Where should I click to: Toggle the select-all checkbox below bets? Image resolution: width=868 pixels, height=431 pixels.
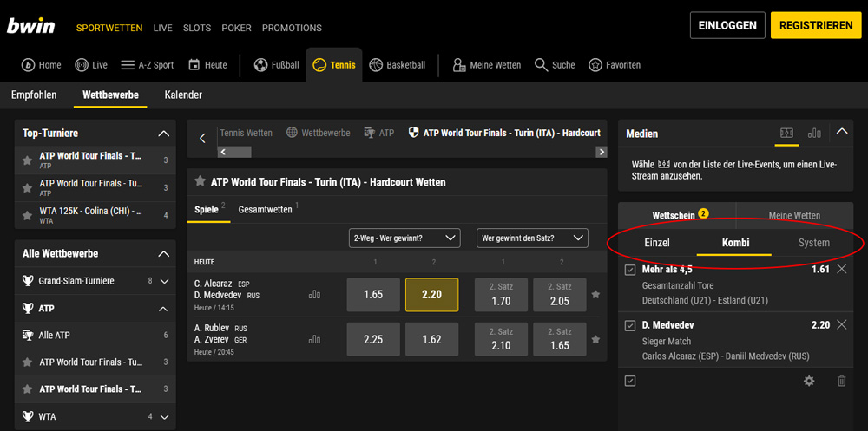(630, 381)
